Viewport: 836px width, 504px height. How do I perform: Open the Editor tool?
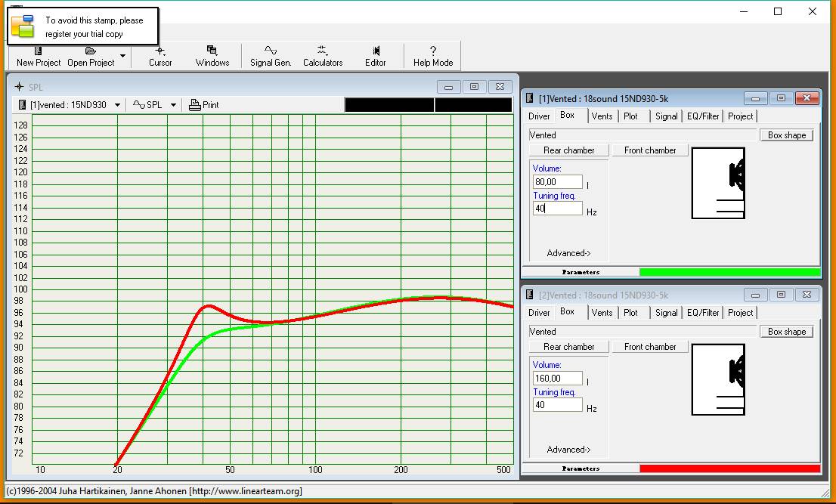pos(376,56)
